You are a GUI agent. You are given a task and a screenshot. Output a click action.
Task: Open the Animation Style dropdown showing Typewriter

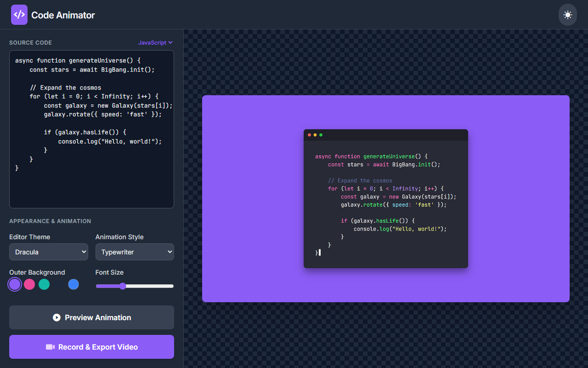pos(135,252)
